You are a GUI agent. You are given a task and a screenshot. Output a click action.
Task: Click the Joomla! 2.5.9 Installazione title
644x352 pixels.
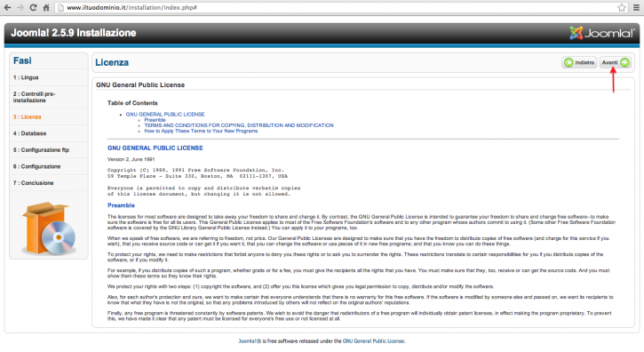pos(74,33)
